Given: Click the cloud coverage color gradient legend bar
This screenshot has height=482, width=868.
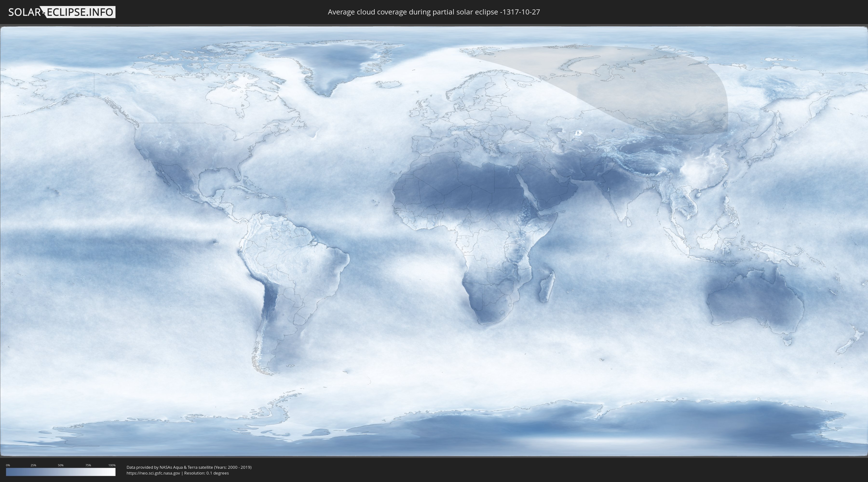Looking at the screenshot, I should click(x=61, y=472).
